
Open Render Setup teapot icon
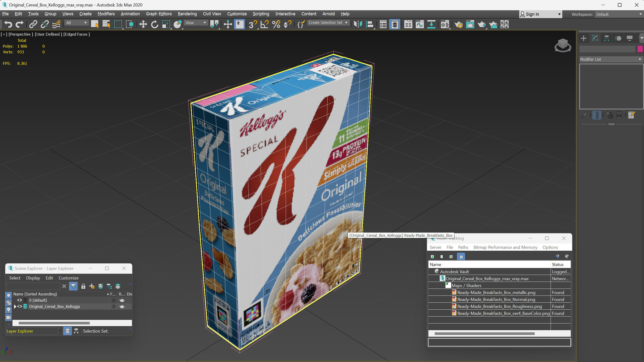458,24
